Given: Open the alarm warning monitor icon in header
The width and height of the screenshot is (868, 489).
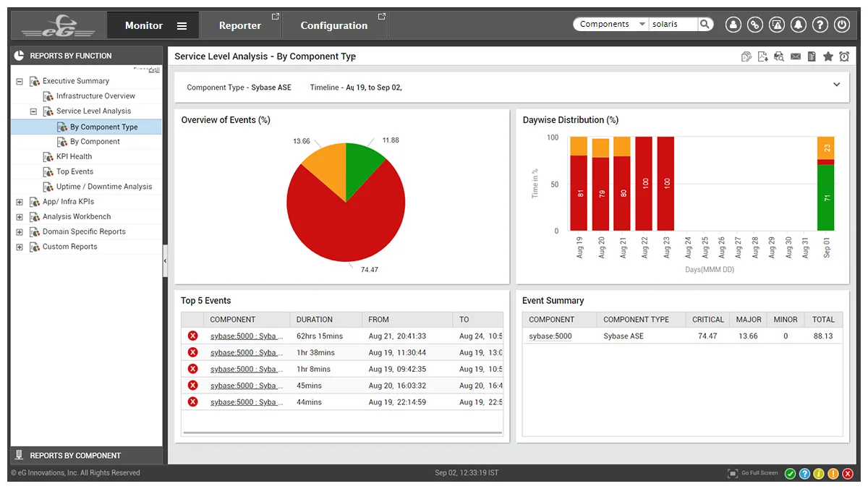Looking at the screenshot, I should (777, 25).
